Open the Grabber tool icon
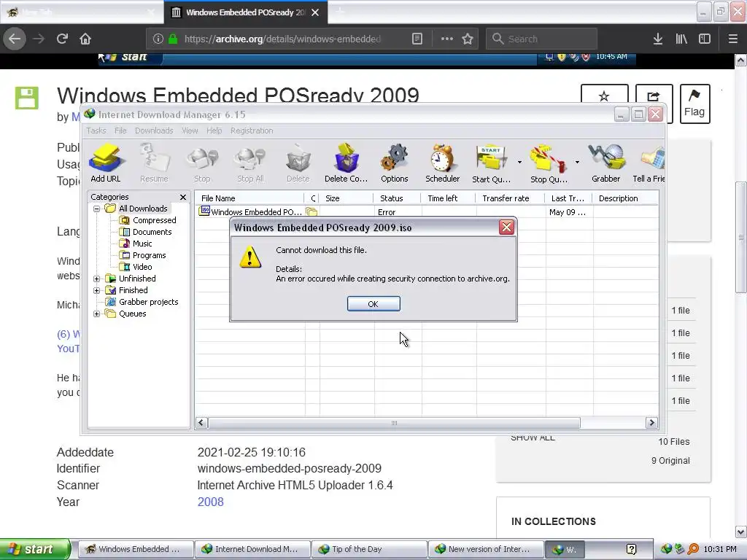Screen dimensions: 747x560 606,163
